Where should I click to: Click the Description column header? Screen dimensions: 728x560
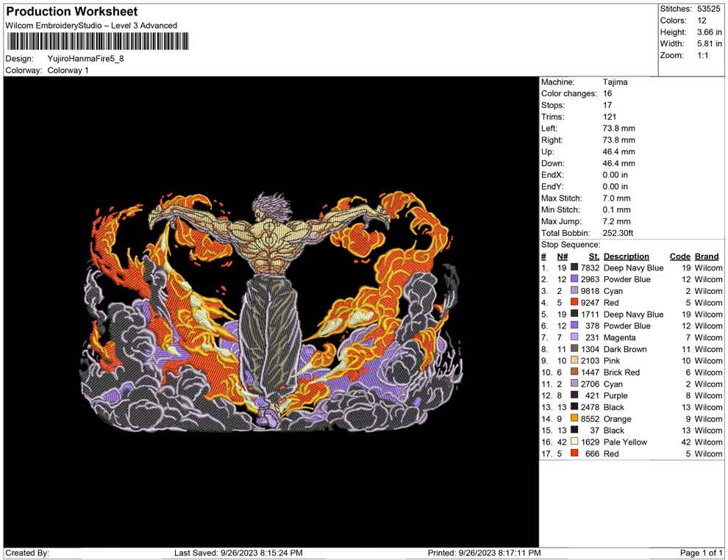coord(626,256)
